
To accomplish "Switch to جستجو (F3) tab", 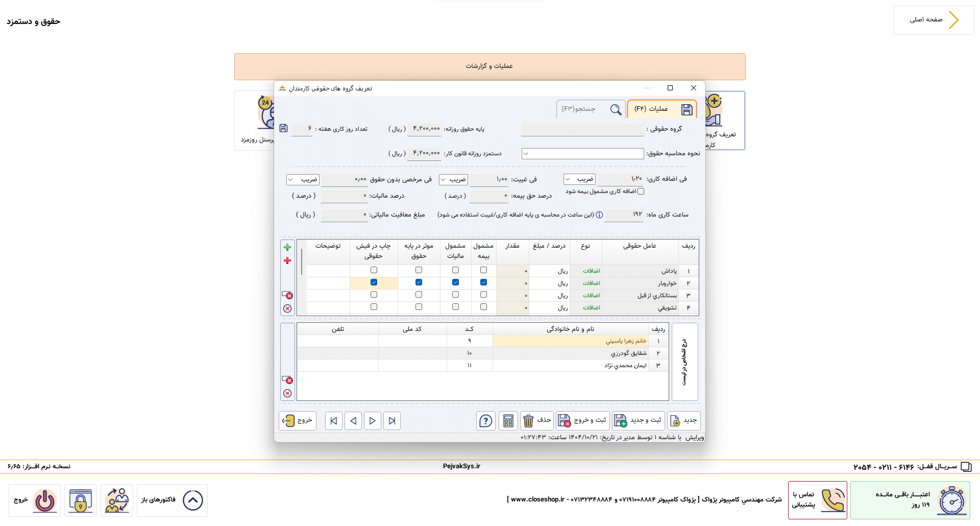I will [x=591, y=109].
